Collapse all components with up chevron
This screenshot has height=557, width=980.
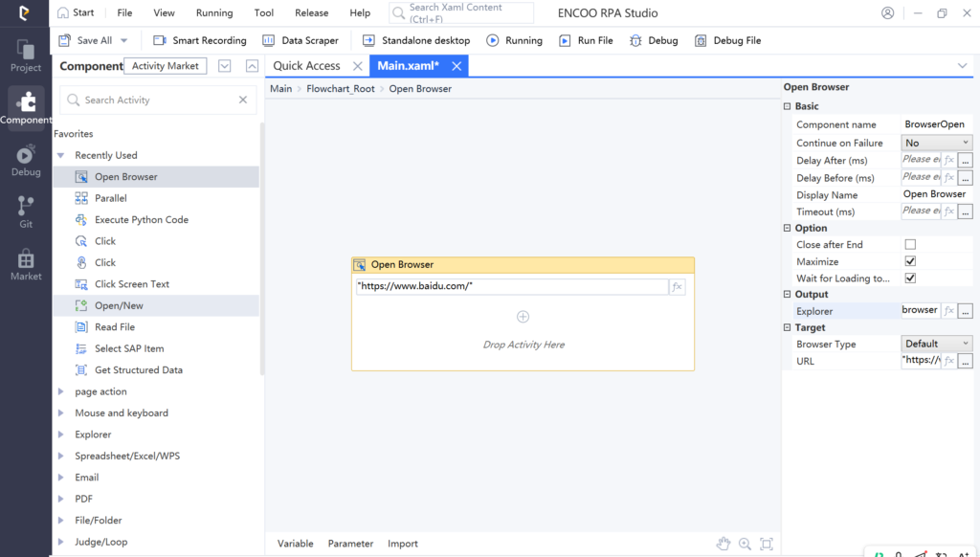click(252, 66)
